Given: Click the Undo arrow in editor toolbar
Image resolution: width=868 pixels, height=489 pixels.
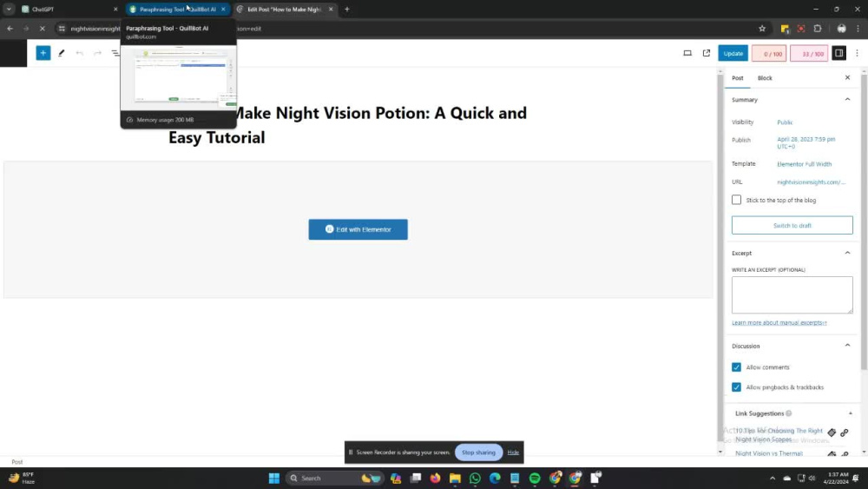Looking at the screenshot, I should (80, 53).
